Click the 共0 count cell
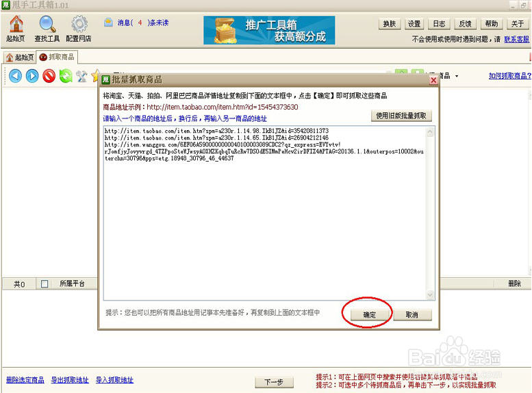Screen dimensions: 532x393 point(19,283)
